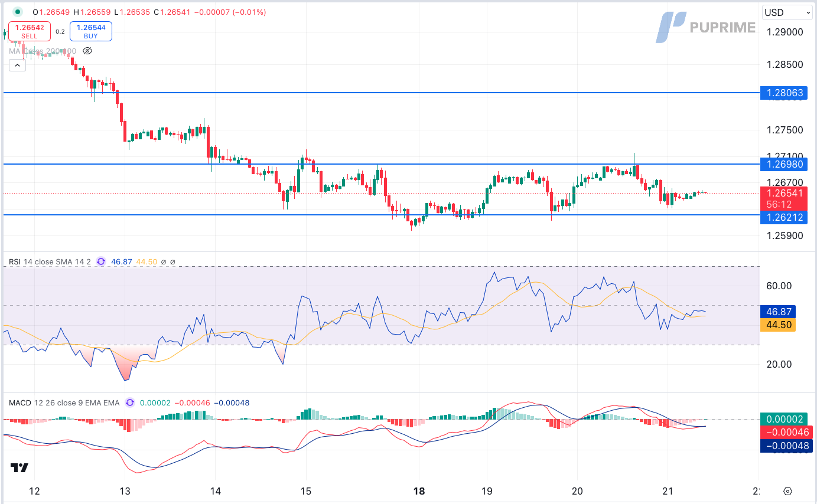Click the 1.28500 price scale label
This screenshot has height=504, width=817.
785,64
